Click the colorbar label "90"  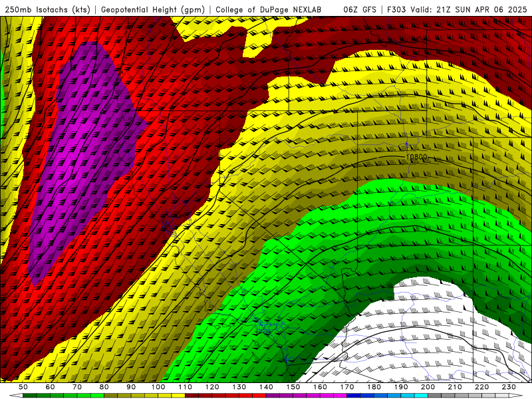click(131, 387)
